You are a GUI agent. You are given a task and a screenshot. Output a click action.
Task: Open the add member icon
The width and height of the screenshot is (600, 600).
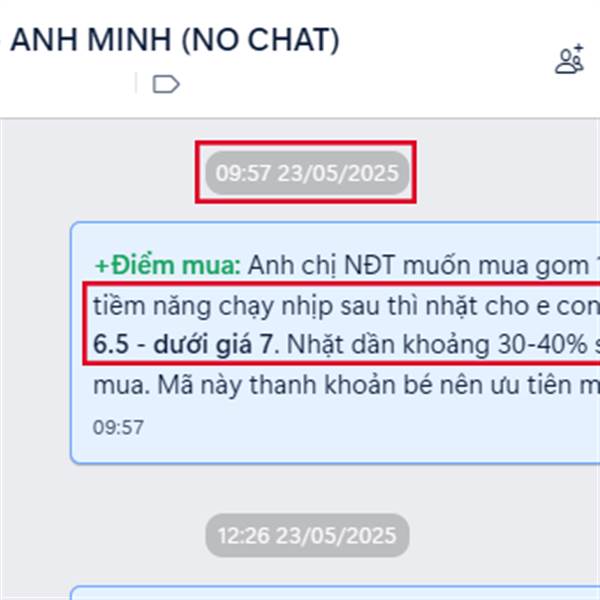(x=569, y=59)
